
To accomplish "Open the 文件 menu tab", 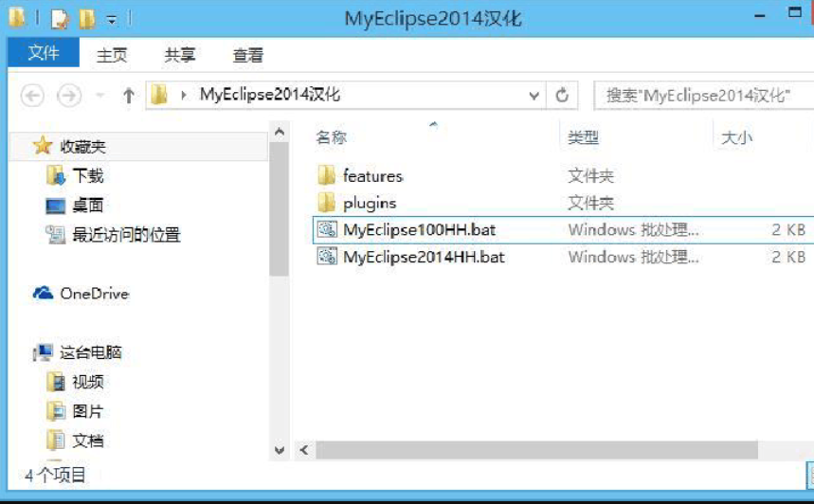I will 43,54.
